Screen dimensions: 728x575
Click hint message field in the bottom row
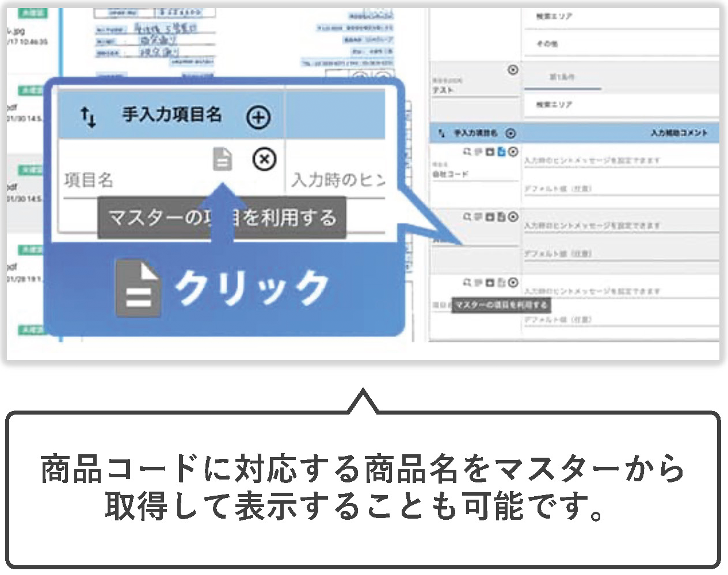coord(622,292)
